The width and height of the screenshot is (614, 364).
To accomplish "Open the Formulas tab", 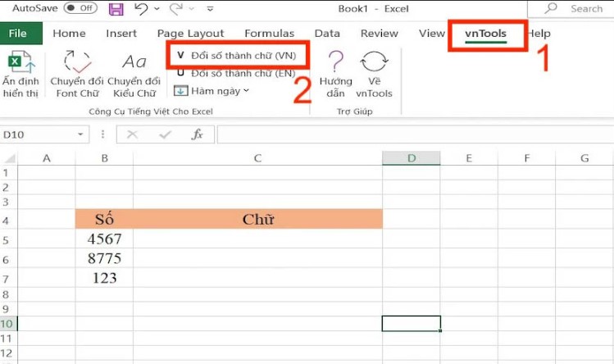I will [x=270, y=34].
